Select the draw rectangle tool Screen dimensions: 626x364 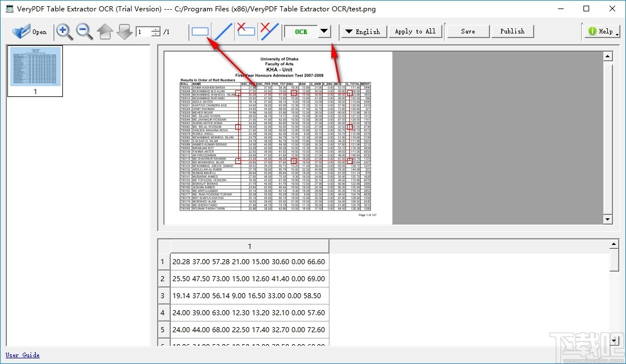(x=201, y=32)
